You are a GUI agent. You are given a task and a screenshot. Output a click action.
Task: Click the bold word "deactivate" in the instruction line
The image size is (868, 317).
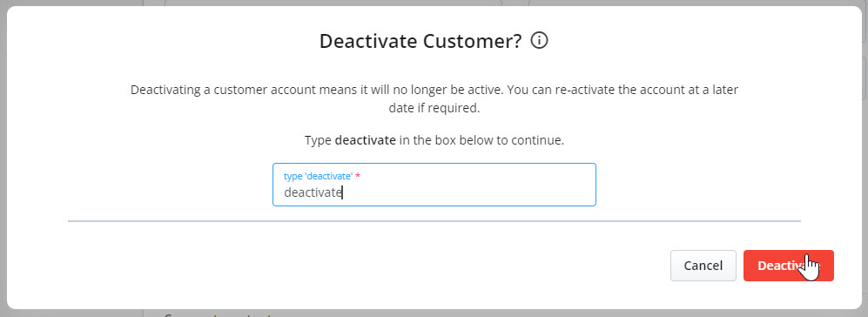pyautogui.click(x=366, y=140)
